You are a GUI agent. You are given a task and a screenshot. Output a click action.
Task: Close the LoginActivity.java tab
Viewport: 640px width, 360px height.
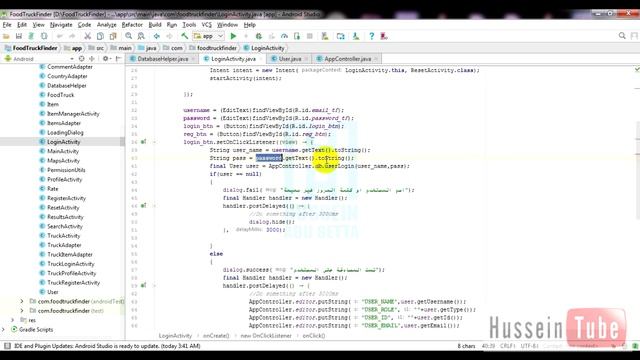[260, 59]
